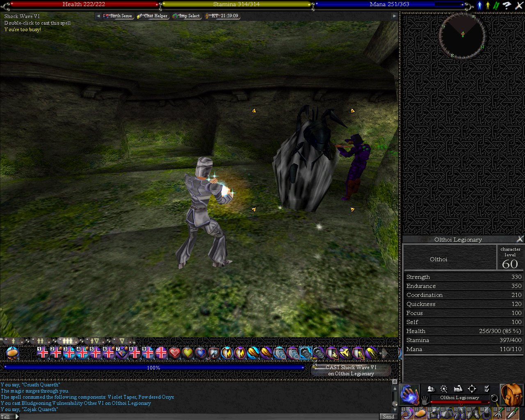Switch to the second spell tab
This screenshot has width=525, height=420.
[41, 341]
